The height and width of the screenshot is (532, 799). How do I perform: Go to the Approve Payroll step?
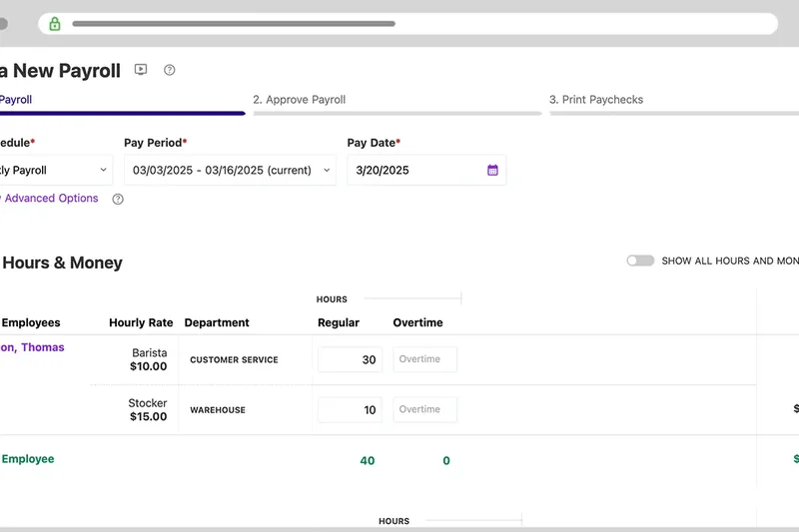pos(299,100)
